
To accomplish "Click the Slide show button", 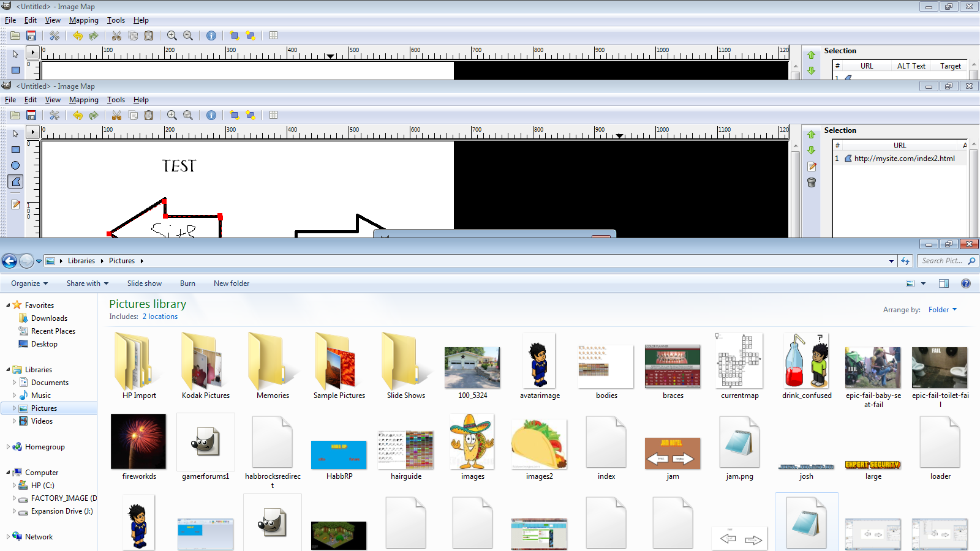I will (145, 283).
